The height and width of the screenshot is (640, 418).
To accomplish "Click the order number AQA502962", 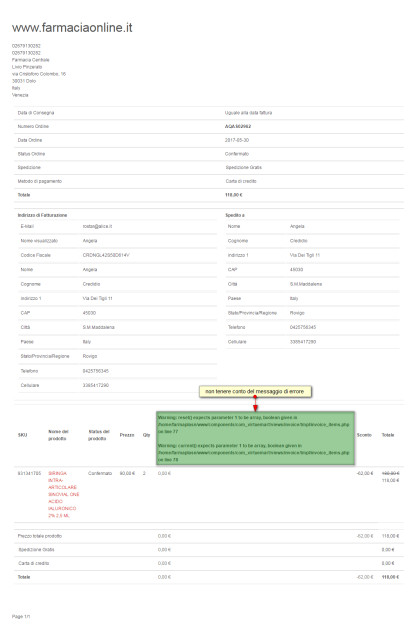I will point(238,127).
